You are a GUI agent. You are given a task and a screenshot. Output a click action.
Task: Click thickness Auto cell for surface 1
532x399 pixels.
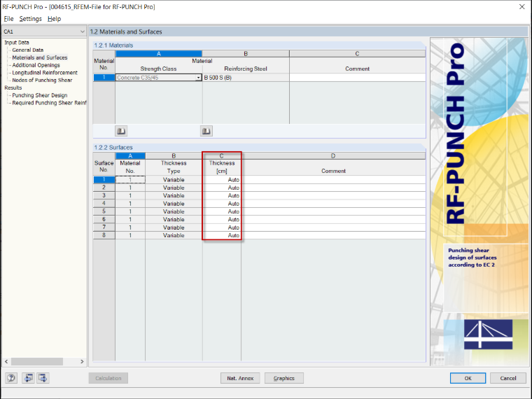[x=222, y=180]
